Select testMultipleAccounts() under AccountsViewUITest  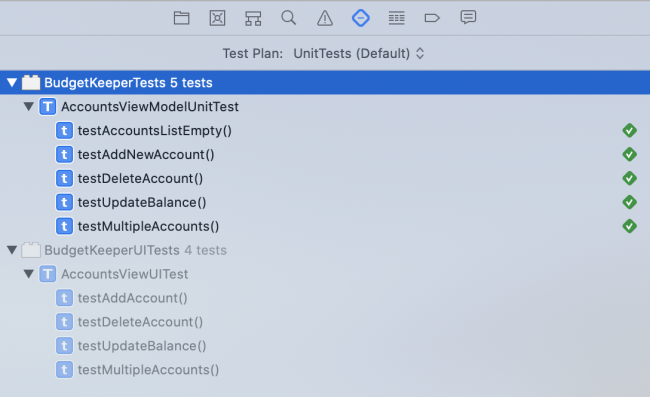pyautogui.click(x=325, y=370)
